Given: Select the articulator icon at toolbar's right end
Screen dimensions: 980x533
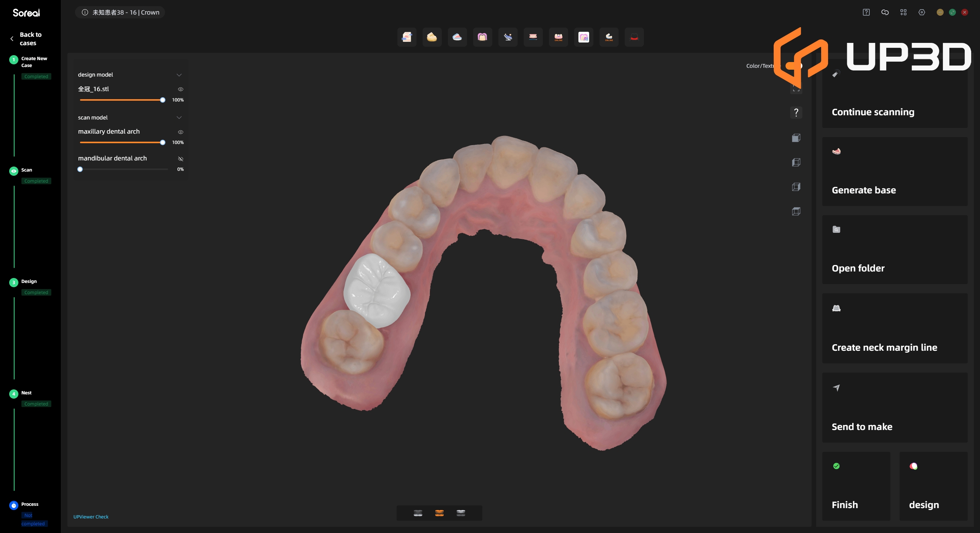Looking at the screenshot, I should click(x=634, y=37).
